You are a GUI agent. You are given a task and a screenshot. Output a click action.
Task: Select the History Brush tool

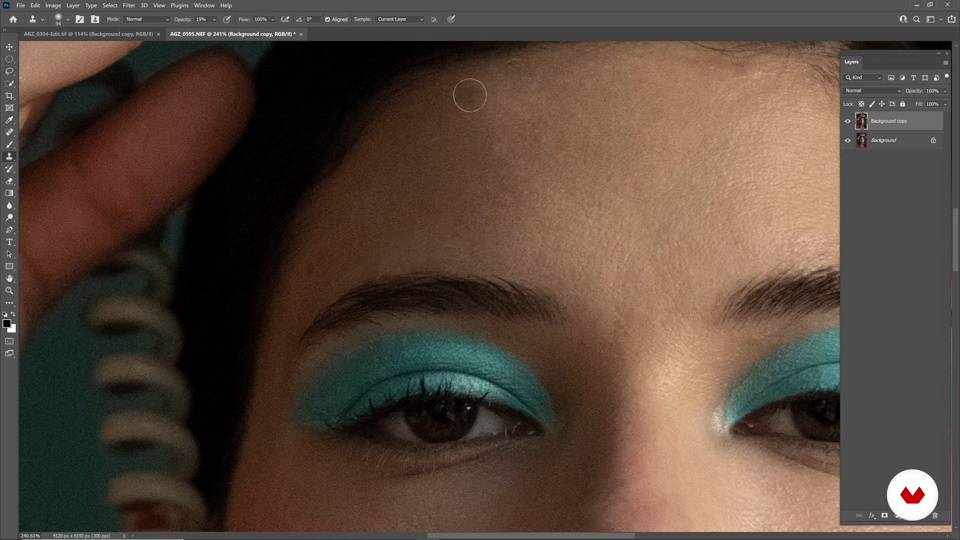(x=9, y=169)
